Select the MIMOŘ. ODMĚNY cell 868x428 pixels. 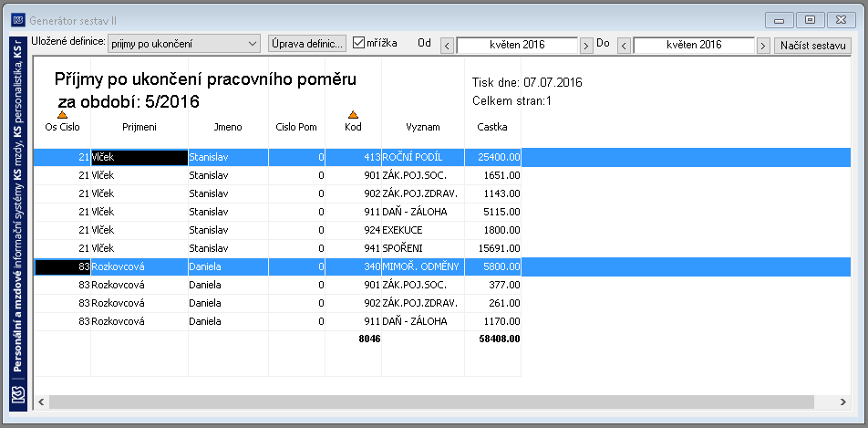coord(423,266)
